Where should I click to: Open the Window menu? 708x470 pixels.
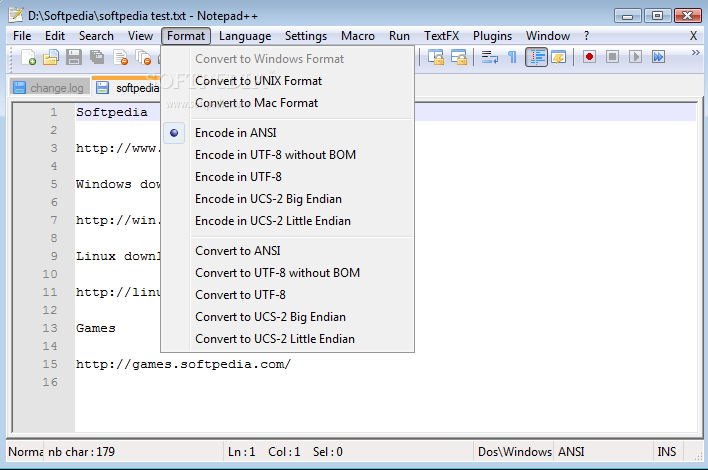[x=548, y=36]
